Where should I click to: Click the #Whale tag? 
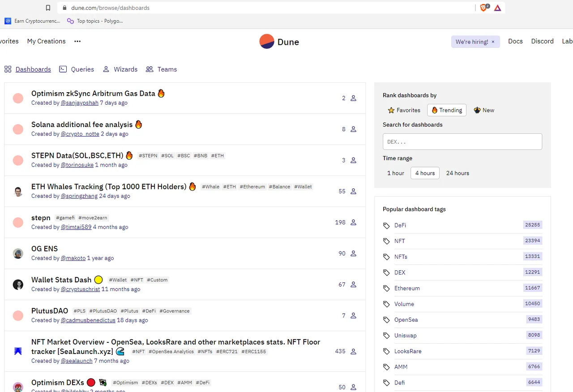[x=211, y=187]
